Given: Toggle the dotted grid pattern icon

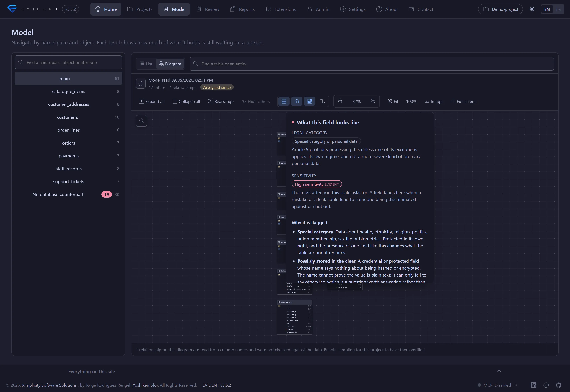Looking at the screenshot, I should [x=310, y=101].
